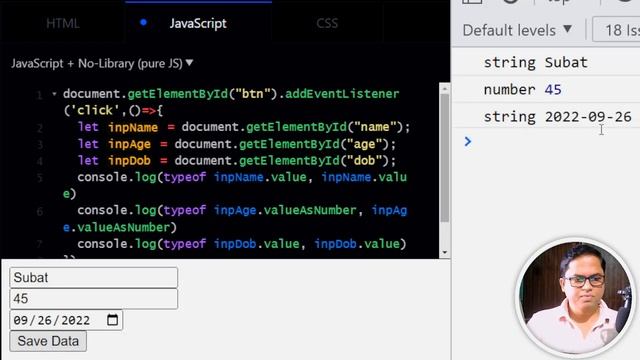Viewport: 640px width, 360px height.
Task: Click scrollbar down arrow in code editor
Action: tap(444, 253)
